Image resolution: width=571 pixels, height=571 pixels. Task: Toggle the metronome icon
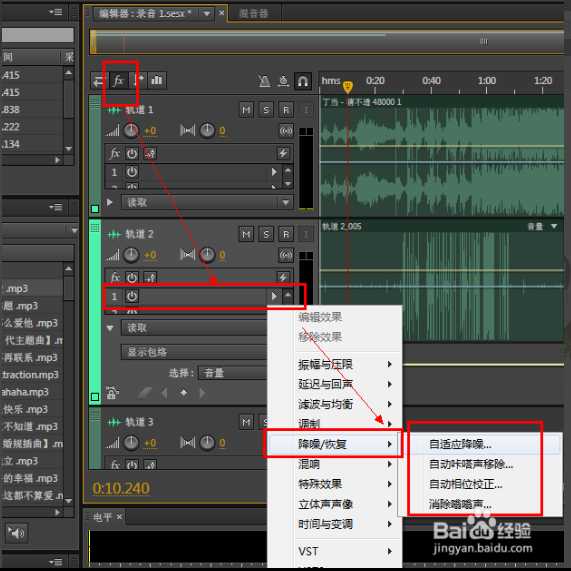point(264,81)
